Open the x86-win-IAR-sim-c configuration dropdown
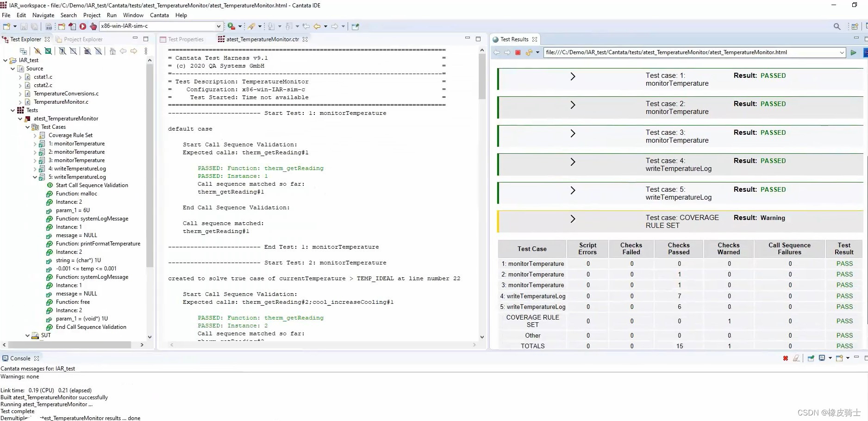Screen dimensions: 868x421 pyautogui.click(x=219, y=26)
